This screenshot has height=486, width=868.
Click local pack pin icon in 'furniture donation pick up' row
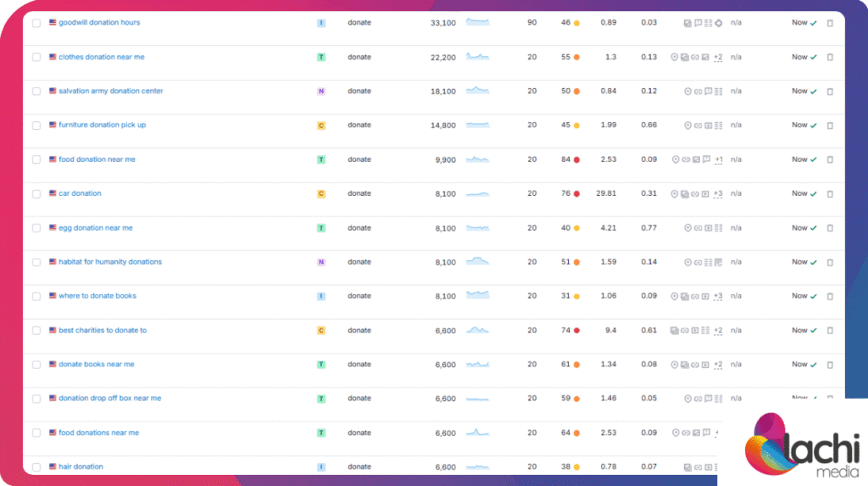pyautogui.click(x=687, y=126)
